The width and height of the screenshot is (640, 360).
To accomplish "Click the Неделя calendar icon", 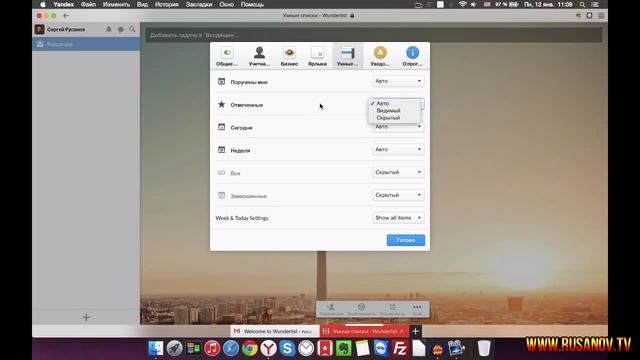I will click(221, 150).
